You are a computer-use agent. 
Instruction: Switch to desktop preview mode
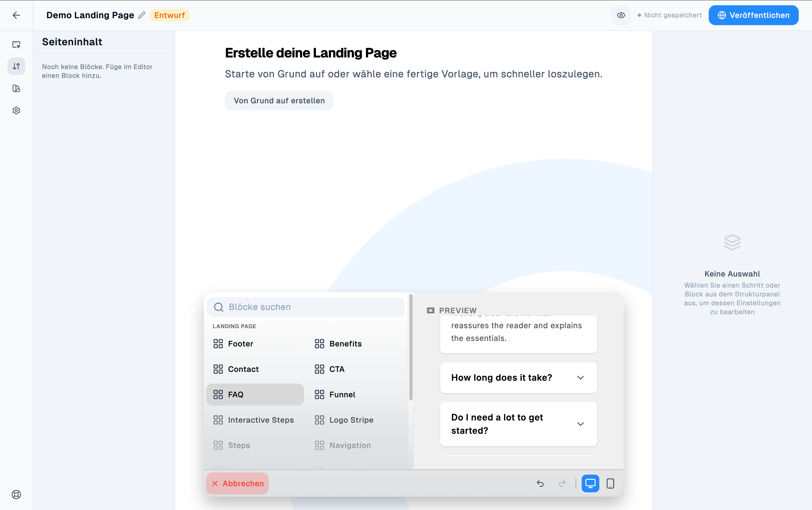(x=590, y=484)
